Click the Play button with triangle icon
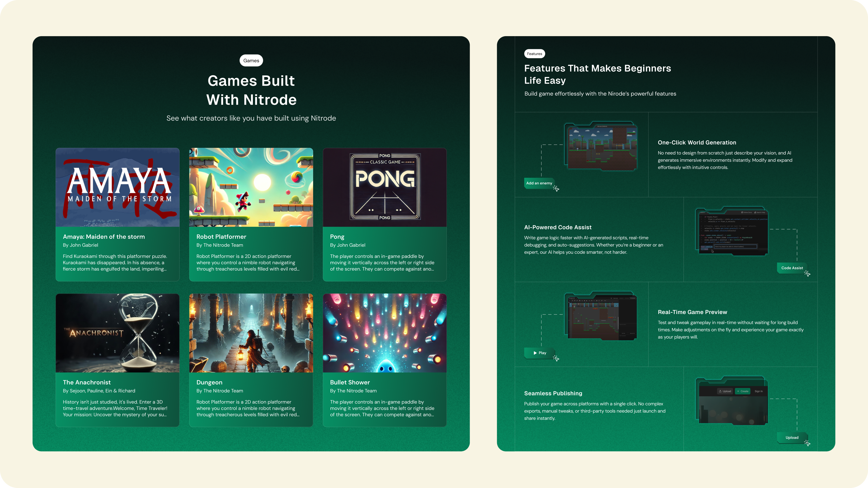Screen dimensions: 868x488 (540, 353)
